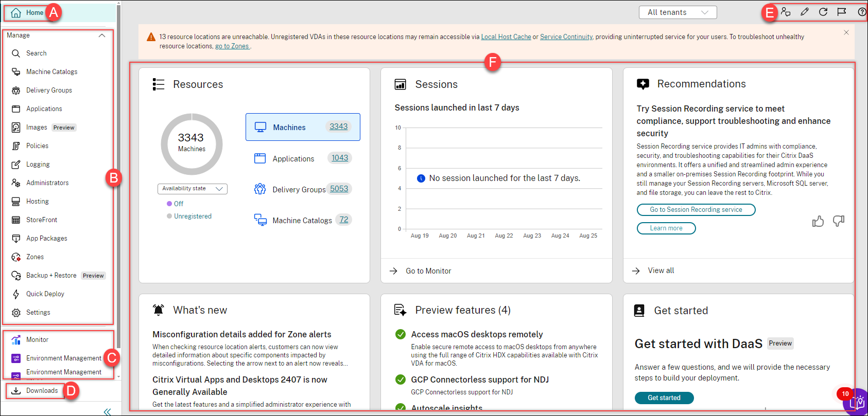
Task: Open Misconfiguration details for Zone alerts article
Action: click(242, 334)
